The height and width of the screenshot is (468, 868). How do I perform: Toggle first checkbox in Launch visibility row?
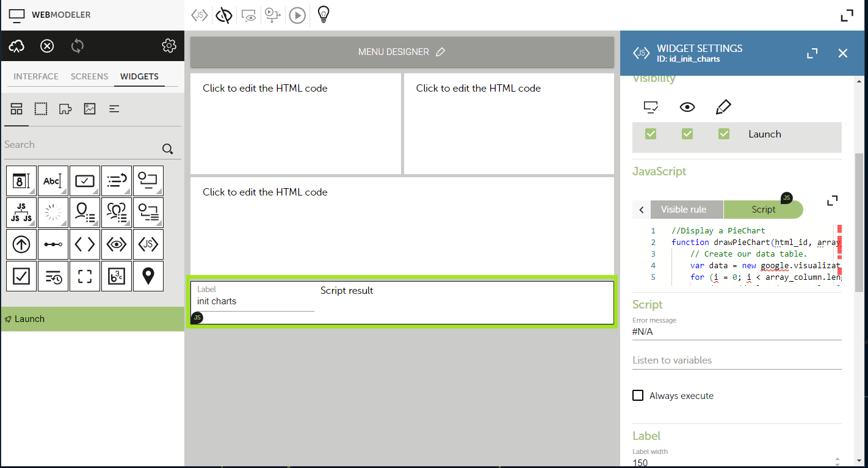coord(651,134)
